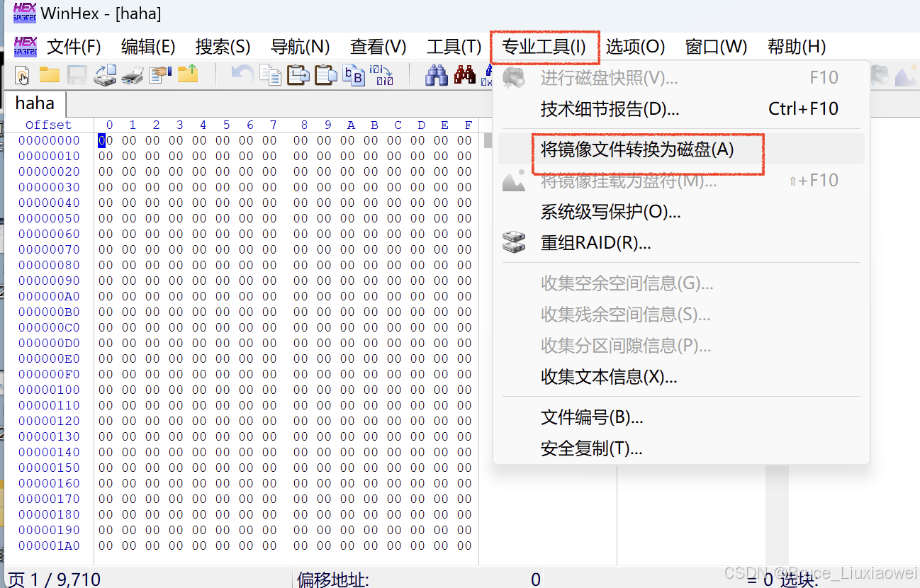
Task: Open the 搜索(S) menu
Action: [x=223, y=47]
